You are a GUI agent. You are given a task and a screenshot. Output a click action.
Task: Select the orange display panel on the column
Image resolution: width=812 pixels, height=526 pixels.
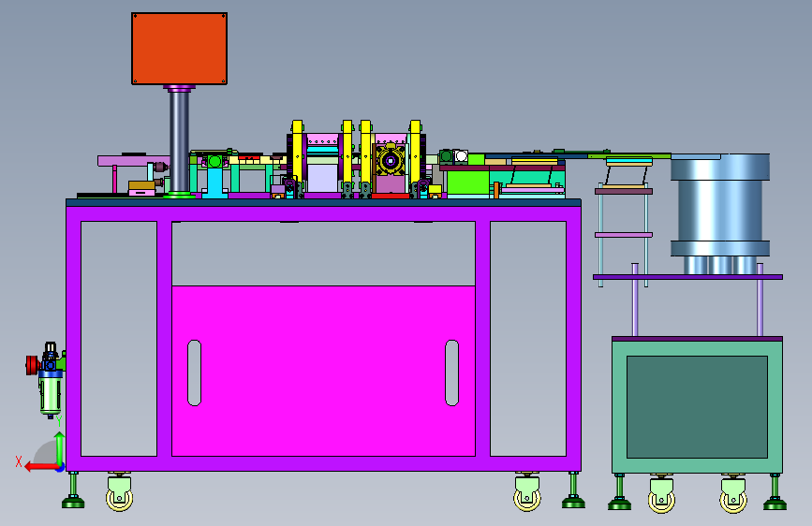(x=179, y=49)
